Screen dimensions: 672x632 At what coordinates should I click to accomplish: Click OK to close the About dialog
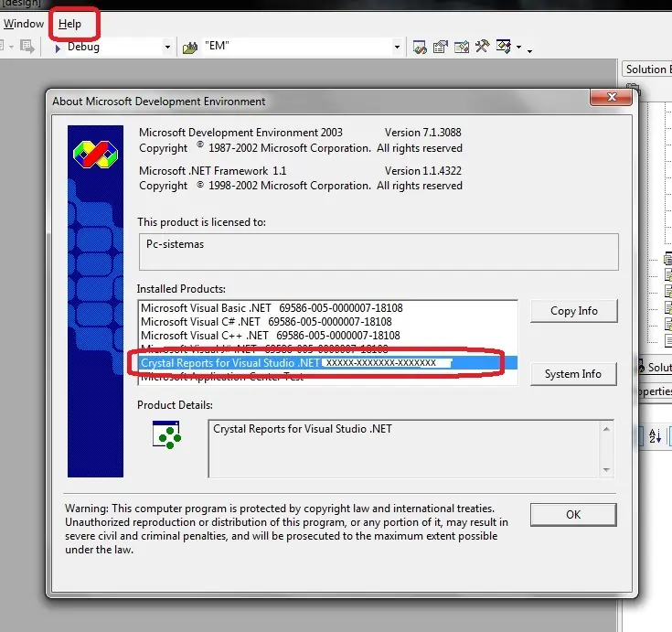pyautogui.click(x=573, y=515)
